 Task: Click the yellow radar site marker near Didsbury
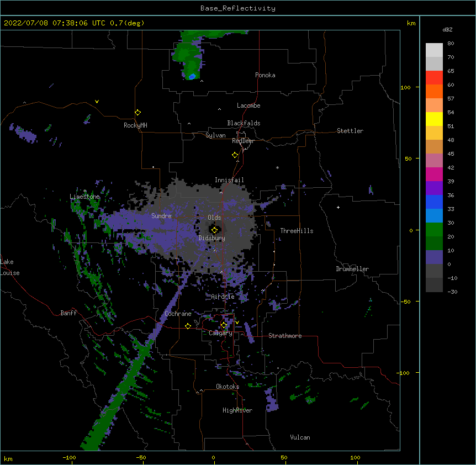click(x=214, y=230)
